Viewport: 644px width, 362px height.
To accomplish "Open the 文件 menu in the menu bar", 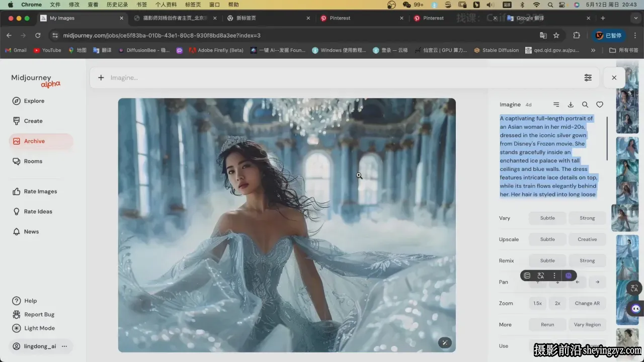I will click(55, 5).
